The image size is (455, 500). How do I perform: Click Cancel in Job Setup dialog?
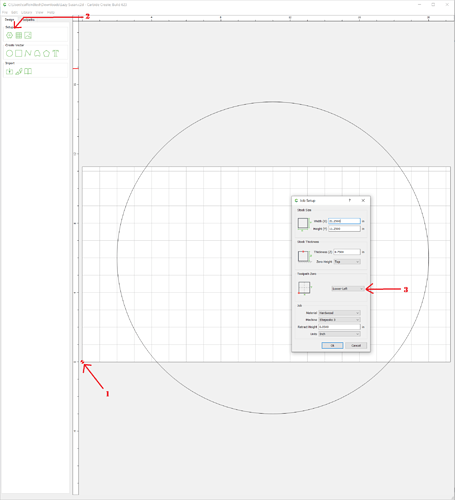point(356,345)
